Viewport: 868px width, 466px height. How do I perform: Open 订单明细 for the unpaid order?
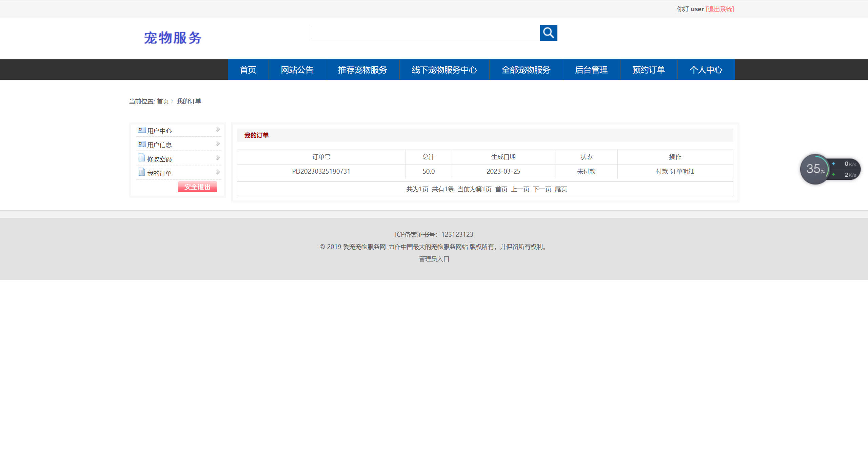pyautogui.click(x=682, y=171)
